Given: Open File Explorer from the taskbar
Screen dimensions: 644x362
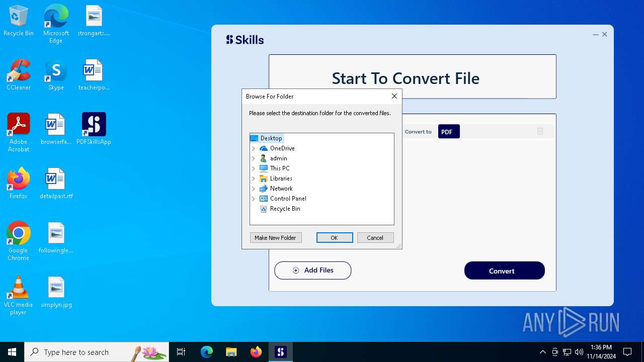Looking at the screenshot, I should point(231,352).
